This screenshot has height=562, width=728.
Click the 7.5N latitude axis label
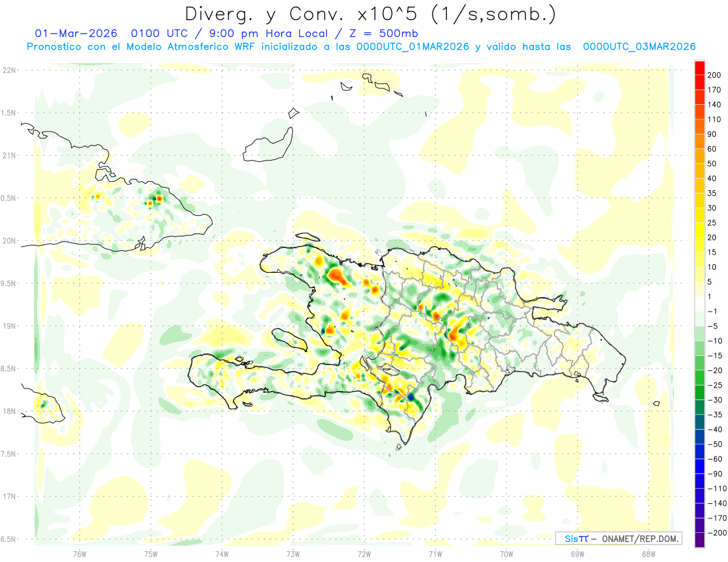click(x=9, y=453)
